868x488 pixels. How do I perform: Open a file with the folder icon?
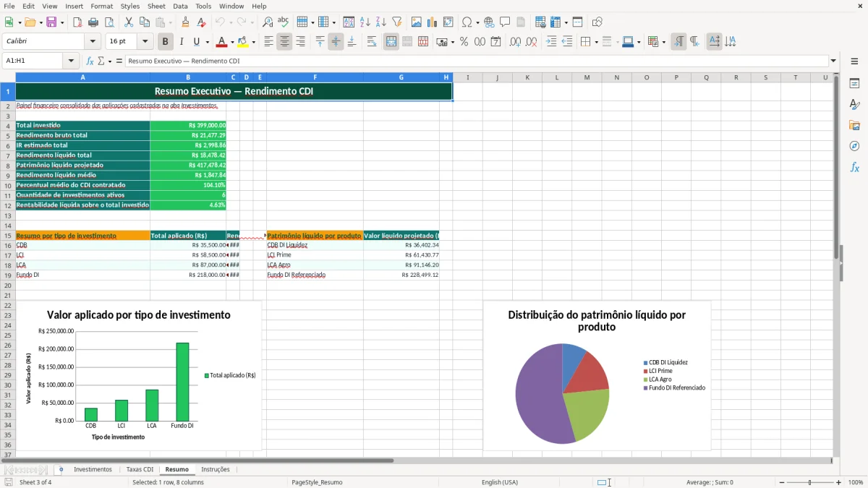(x=29, y=22)
